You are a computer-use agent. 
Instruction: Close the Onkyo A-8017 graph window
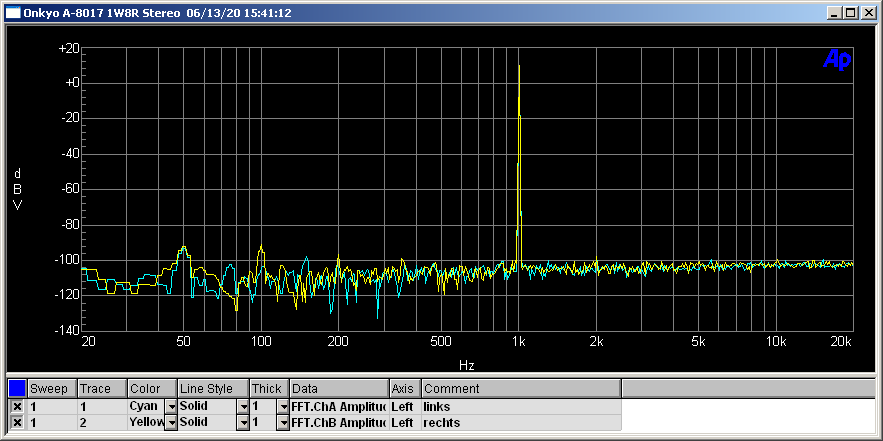(x=868, y=13)
